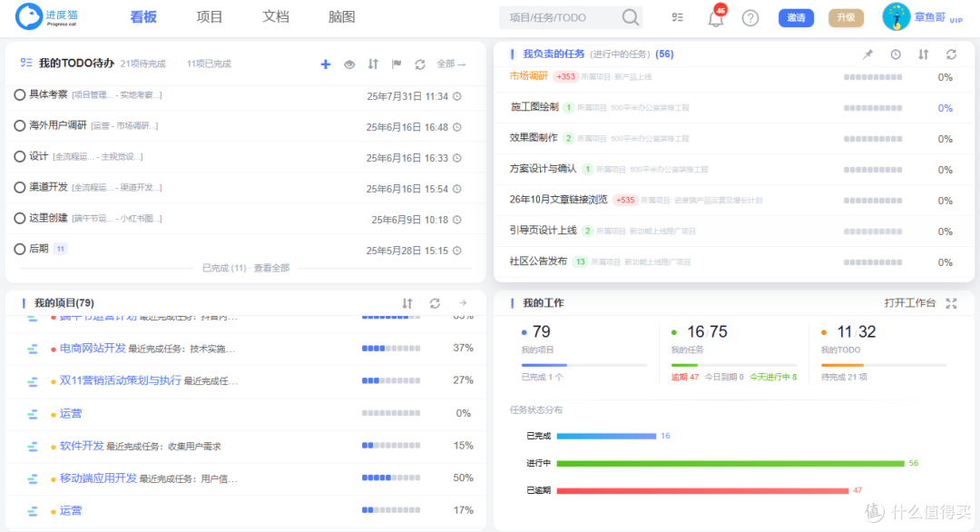
Task: Open all projects via 我的项目 arrow
Action: click(463, 303)
